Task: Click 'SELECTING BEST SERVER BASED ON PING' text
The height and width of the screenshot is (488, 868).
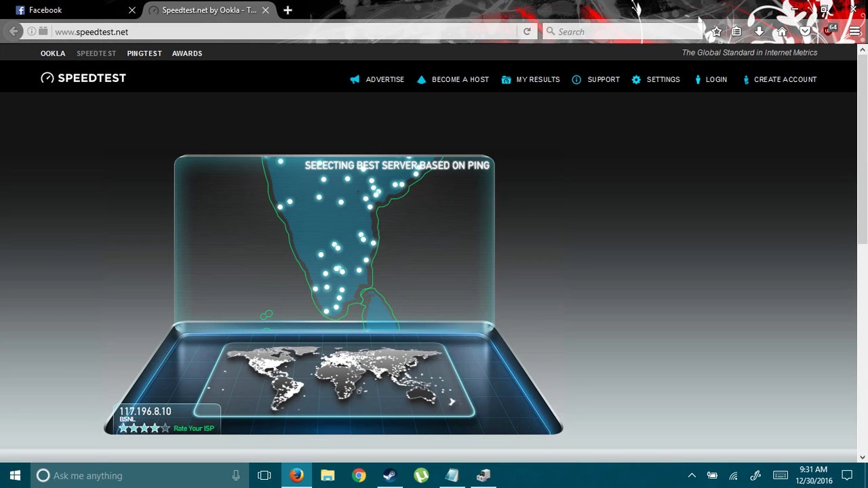Action: point(397,165)
